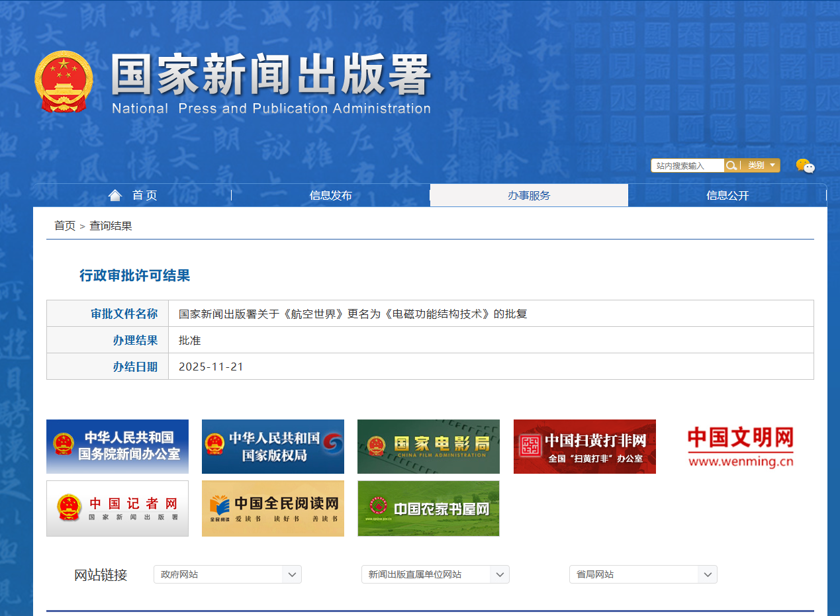Open the 中国扫黄打非网 banner
This screenshot has height=616, width=840.
point(584,447)
